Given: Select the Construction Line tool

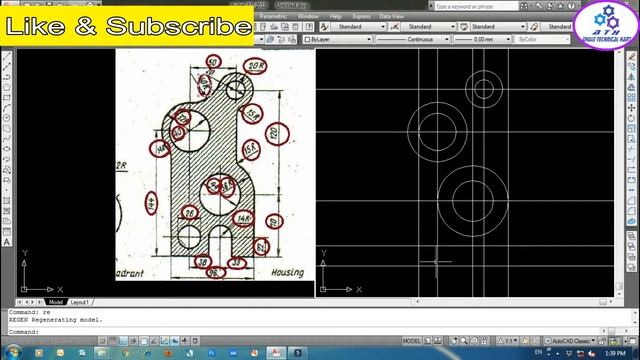Looking at the screenshot, I should (7, 67).
